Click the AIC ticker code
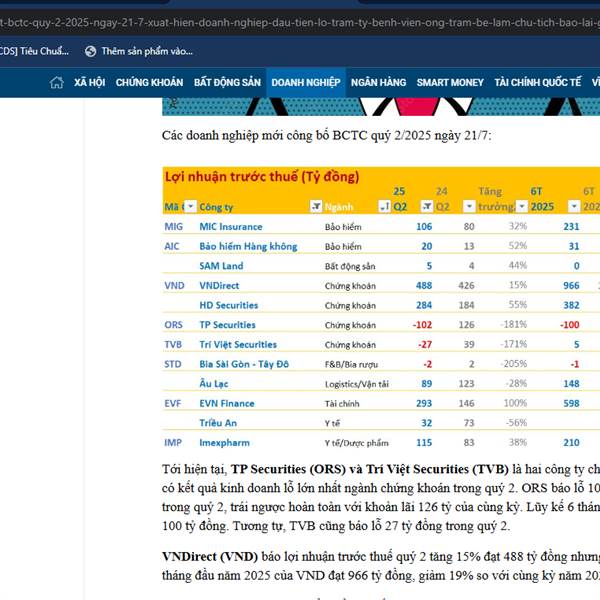Viewport: 600px width, 600px height. [171, 246]
